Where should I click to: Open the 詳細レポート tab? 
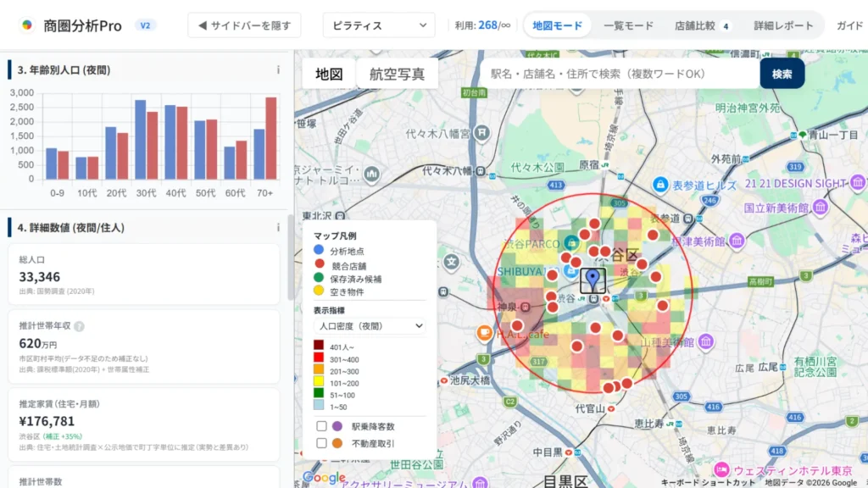click(783, 25)
